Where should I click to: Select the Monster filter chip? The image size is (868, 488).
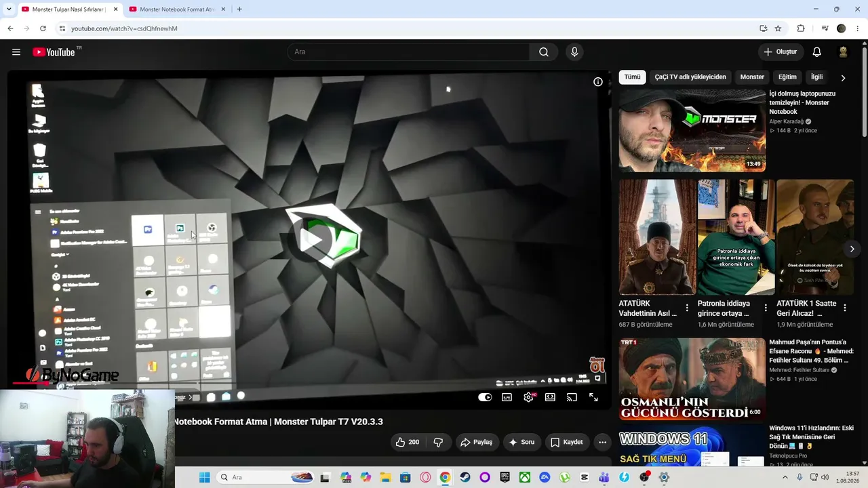pyautogui.click(x=752, y=77)
